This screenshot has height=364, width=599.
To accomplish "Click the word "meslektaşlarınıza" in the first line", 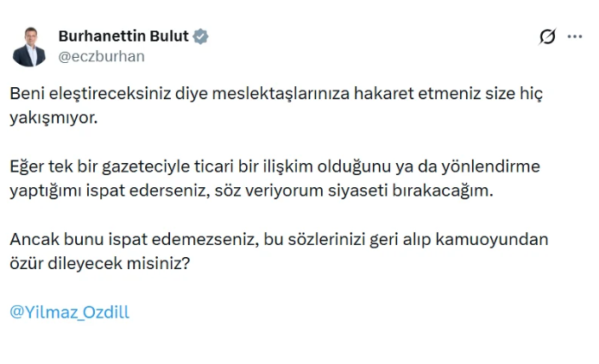I will pos(285,93).
